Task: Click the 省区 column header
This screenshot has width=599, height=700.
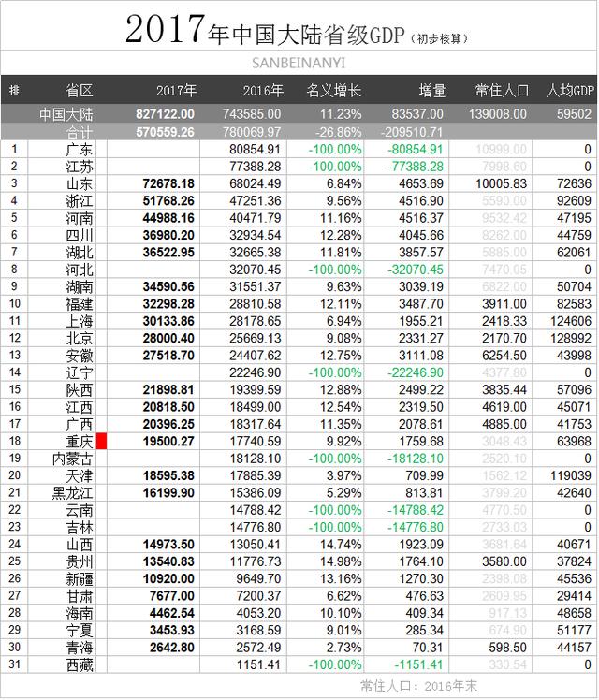Action: 79,91
